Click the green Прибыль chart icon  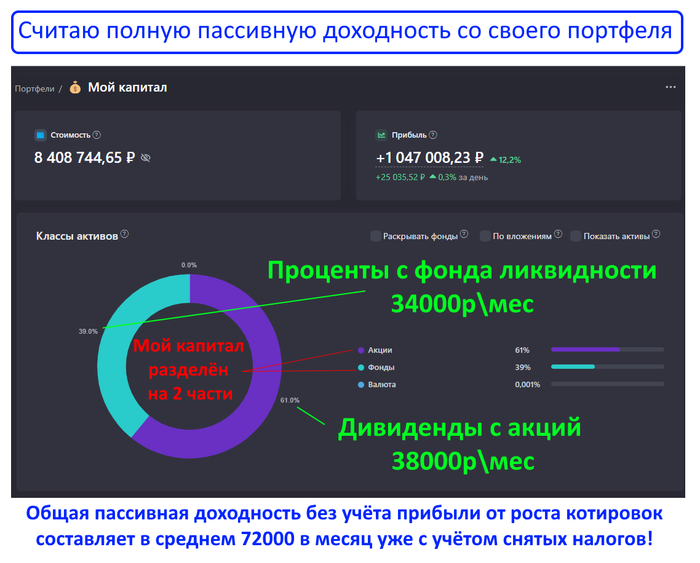click(x=382, y=135)
